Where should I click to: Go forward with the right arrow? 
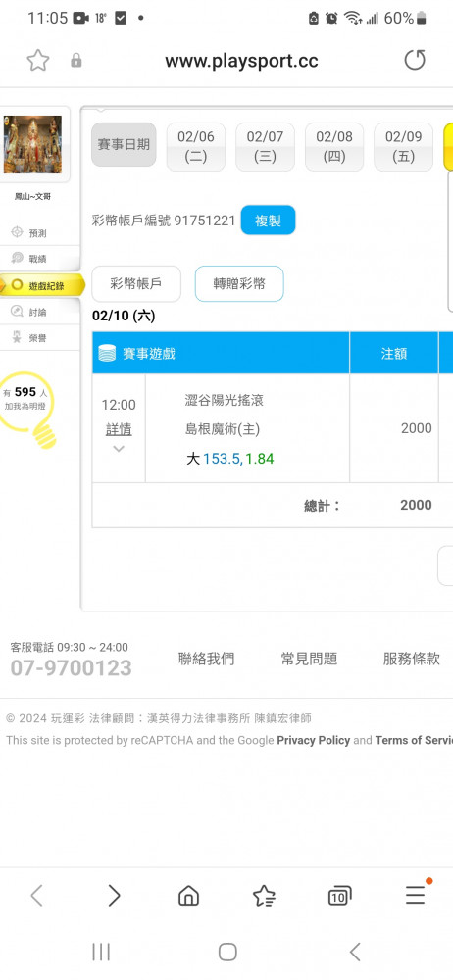tap(114, 896)
